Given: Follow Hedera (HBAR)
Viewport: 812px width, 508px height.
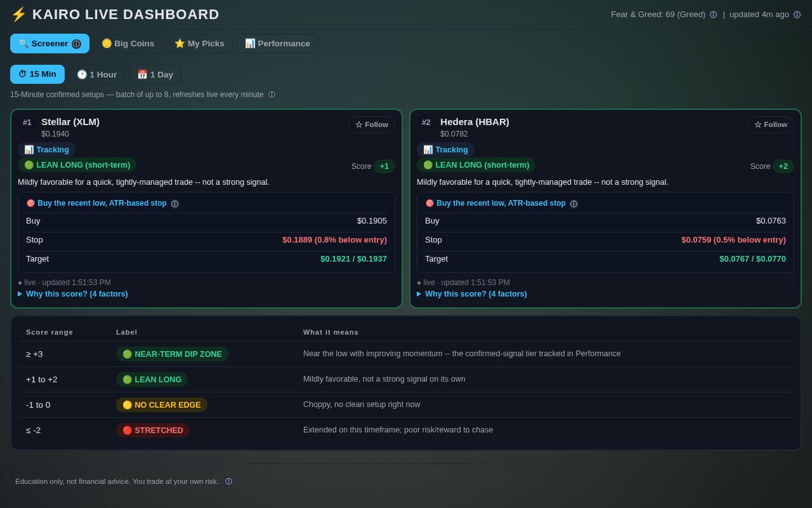Looking at the screenshot, I should point(771,124).
